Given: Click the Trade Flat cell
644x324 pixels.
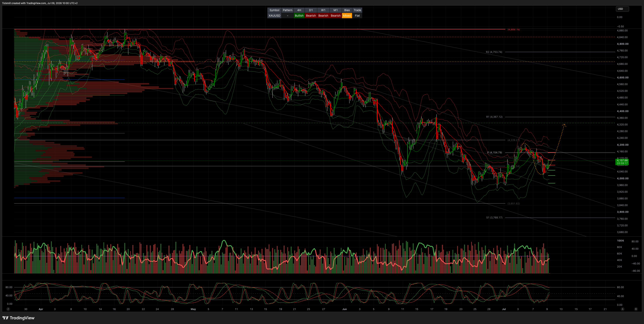Looking at the screenshot, I should [x=357, y=15].
